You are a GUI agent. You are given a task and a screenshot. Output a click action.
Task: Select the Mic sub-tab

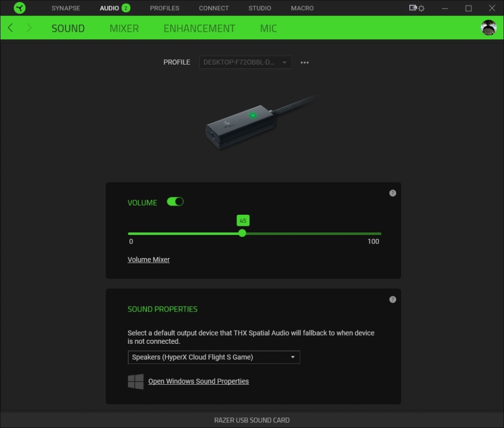[x=269, y=28]
